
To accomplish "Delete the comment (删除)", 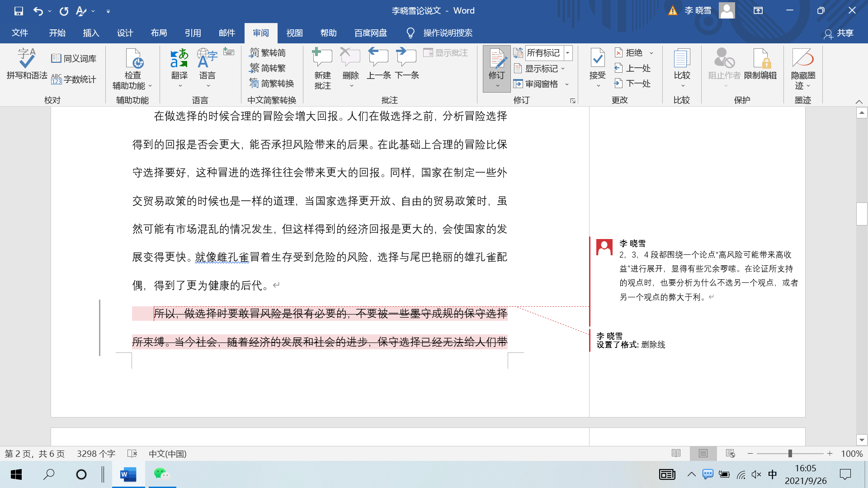I will 350,63.
